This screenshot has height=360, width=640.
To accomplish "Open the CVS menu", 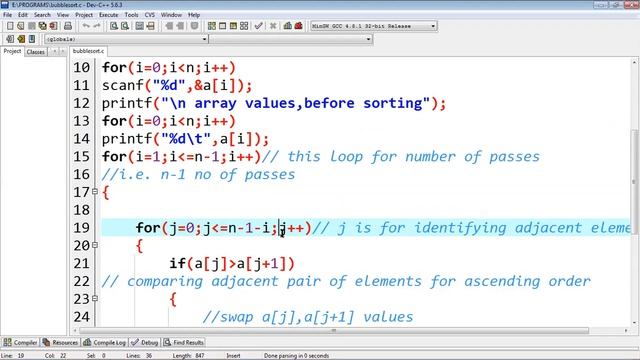I will pos(149,15).
